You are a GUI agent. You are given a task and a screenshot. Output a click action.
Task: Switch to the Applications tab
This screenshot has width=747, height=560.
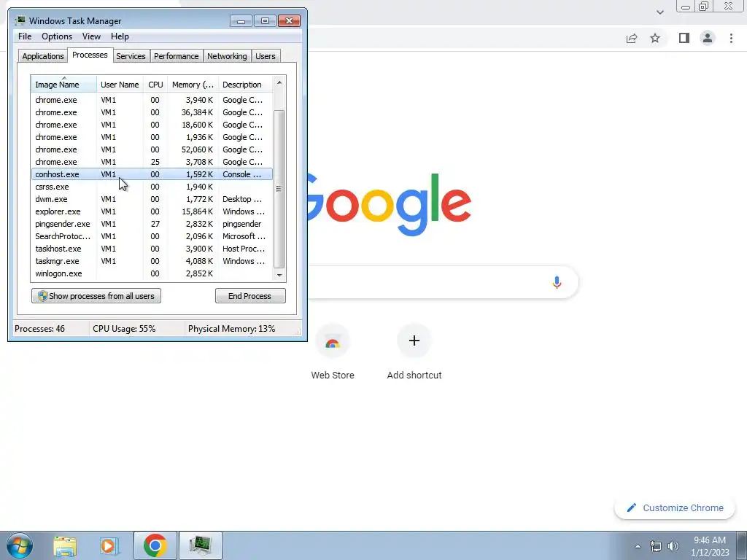[43, 56]
